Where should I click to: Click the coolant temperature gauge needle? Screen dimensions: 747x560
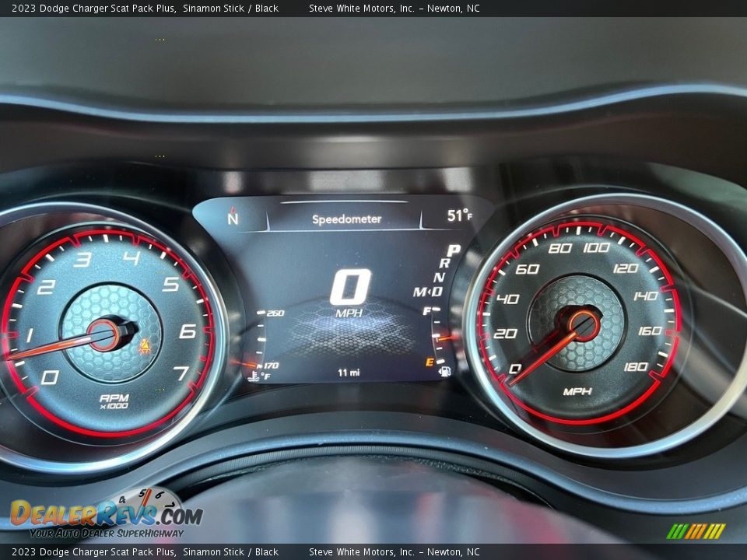[x=244, y=363]
